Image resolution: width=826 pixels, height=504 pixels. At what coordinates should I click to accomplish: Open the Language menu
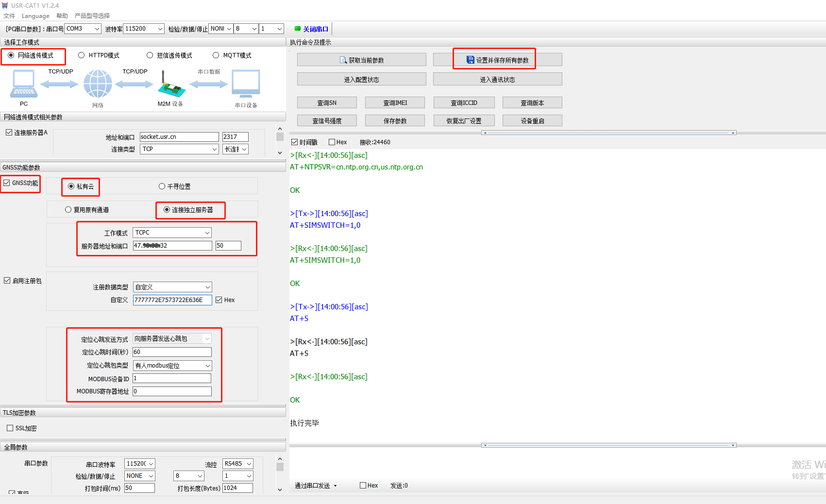(35, 16)
